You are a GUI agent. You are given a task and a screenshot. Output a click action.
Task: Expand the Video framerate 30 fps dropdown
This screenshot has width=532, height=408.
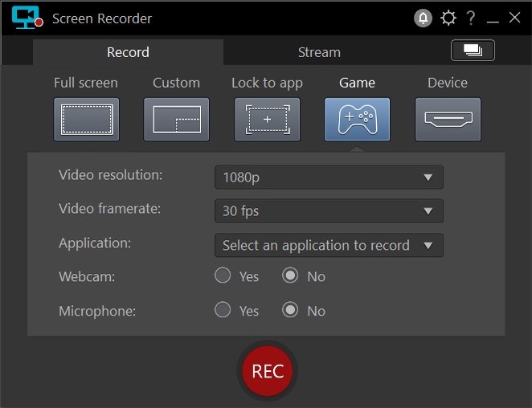pyautogui.click(x=329, y=211)
